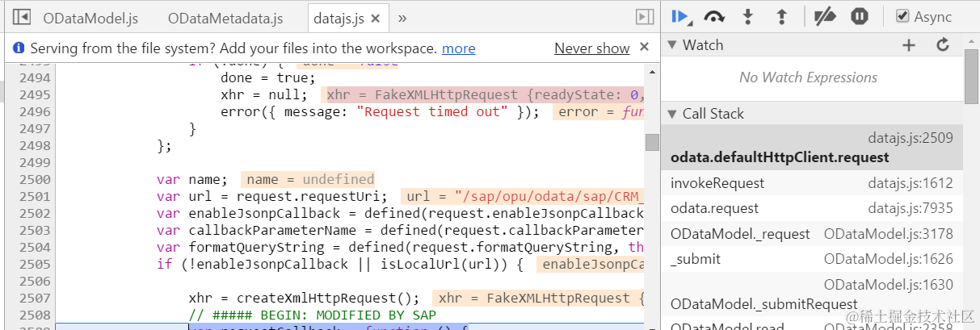Screen dimensions: 980x330
Task: Select odata.defaultHttpClient.request stack frame
Action: (812, 148)
